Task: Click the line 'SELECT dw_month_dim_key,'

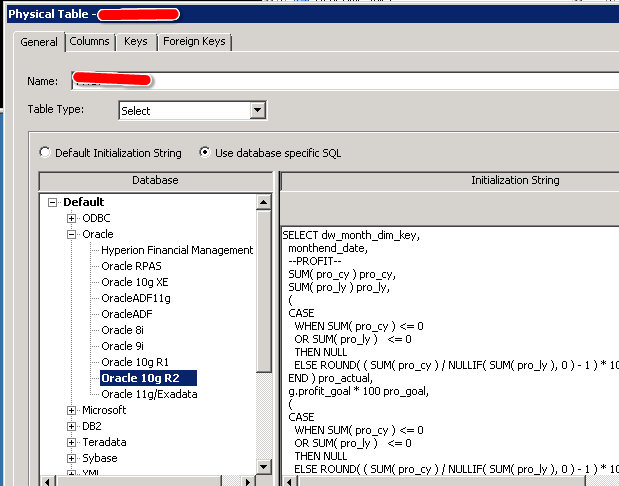Action: pyautogui.click(x=351, y=235)
